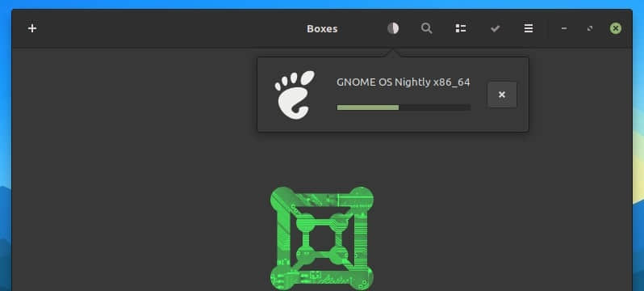
Task: Click the green circuit-board Boxes logo
Action: click(x=321, y=238)
